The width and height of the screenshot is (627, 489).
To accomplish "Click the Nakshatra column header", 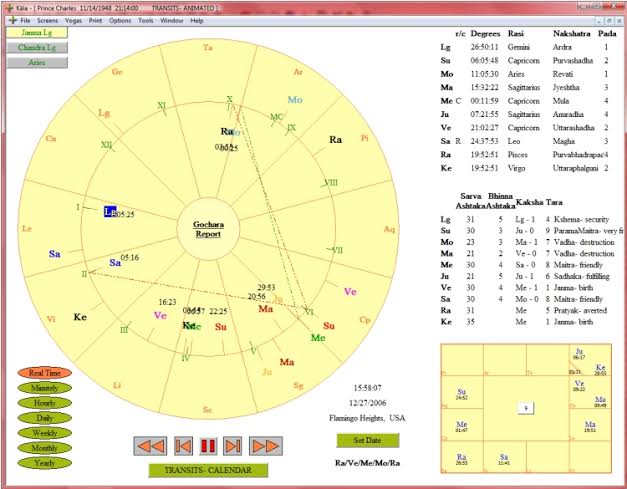I will click(571, 34).
